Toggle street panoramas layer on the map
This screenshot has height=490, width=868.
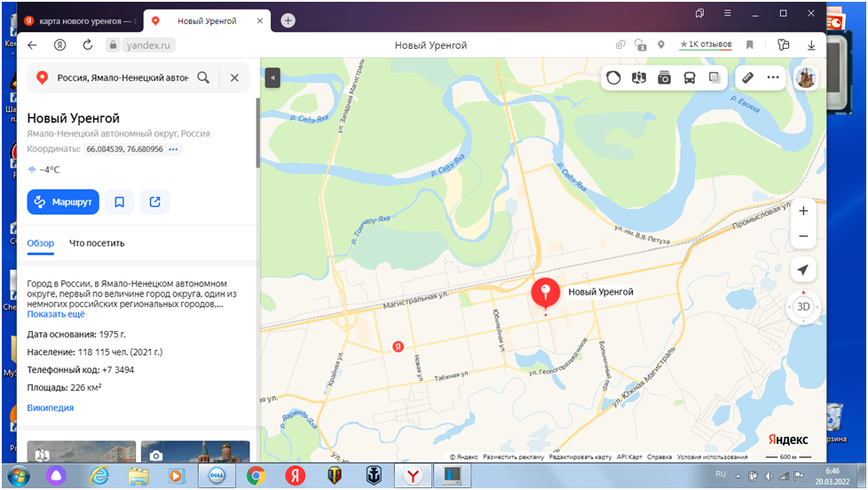click(639, 77)
